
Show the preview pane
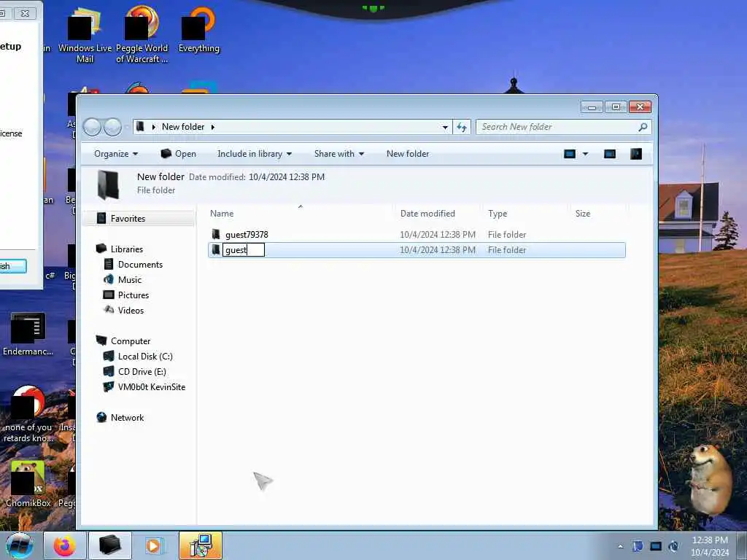pyautogui.click(x=610, y=154)
